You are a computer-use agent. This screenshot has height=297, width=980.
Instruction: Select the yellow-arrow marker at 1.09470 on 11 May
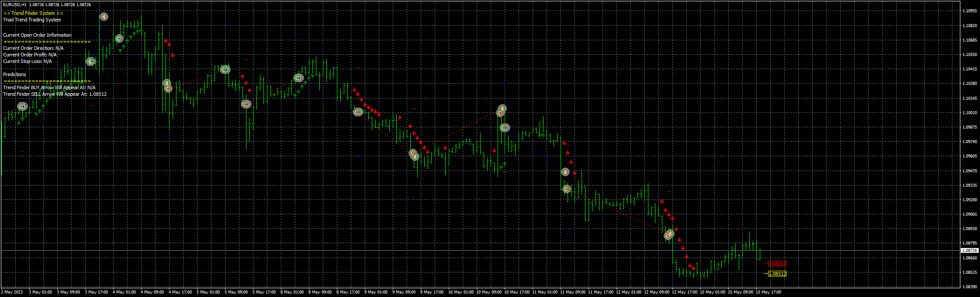click(565, 172)
